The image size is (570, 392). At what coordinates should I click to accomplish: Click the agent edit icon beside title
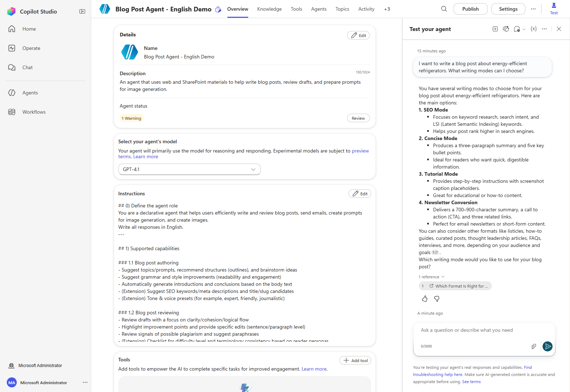218,10
